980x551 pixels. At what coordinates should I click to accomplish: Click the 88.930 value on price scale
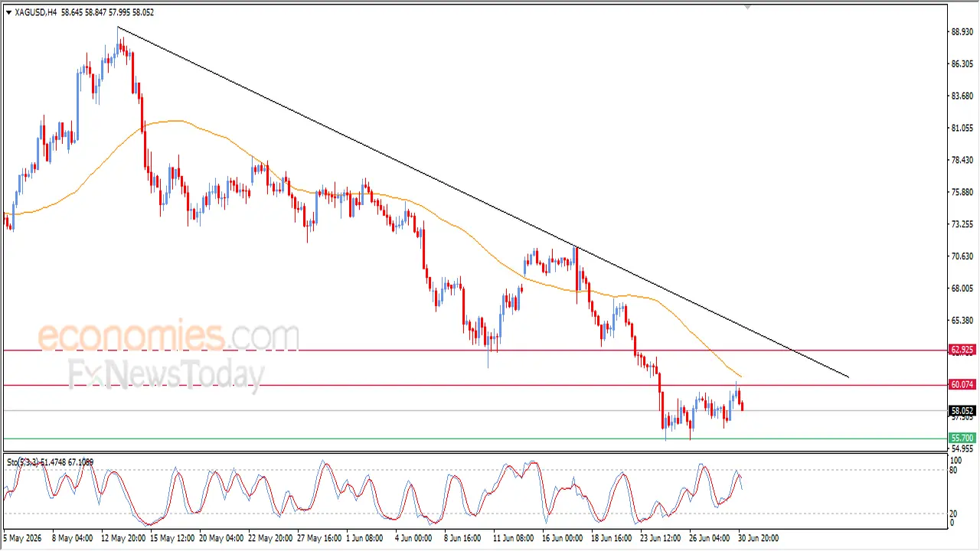click(962, 32)
